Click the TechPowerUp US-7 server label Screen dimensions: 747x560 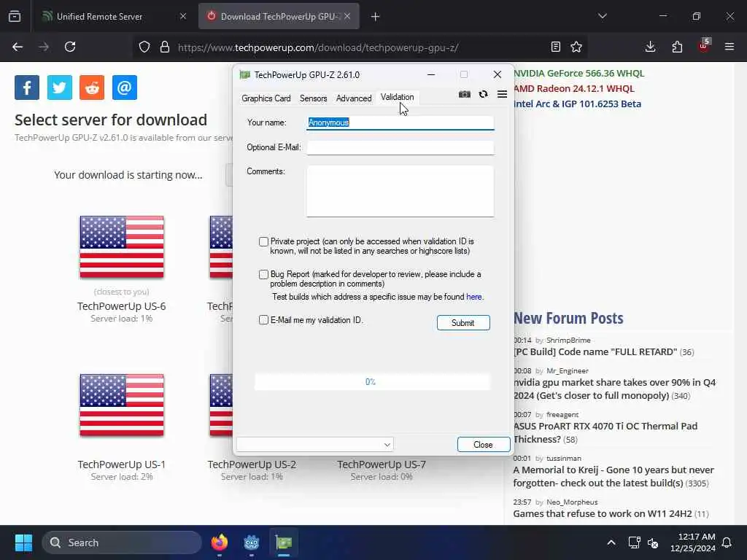(382, 464)
